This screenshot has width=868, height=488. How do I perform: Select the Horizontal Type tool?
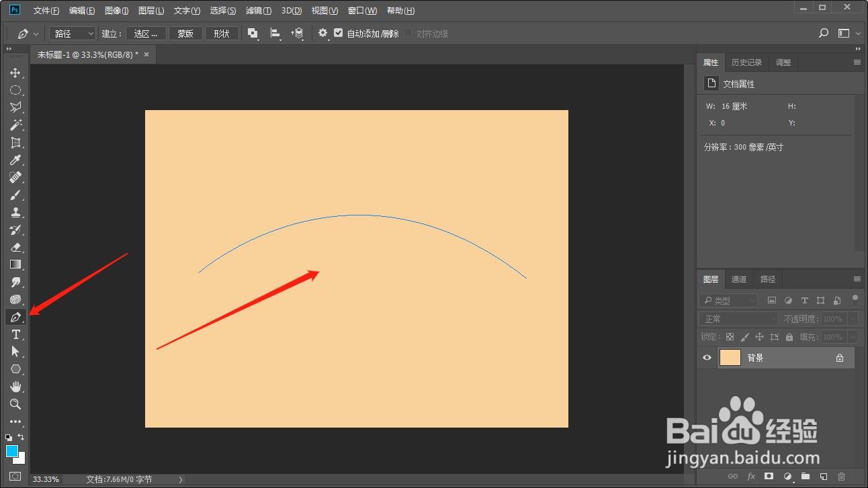[x=15, y=334]
